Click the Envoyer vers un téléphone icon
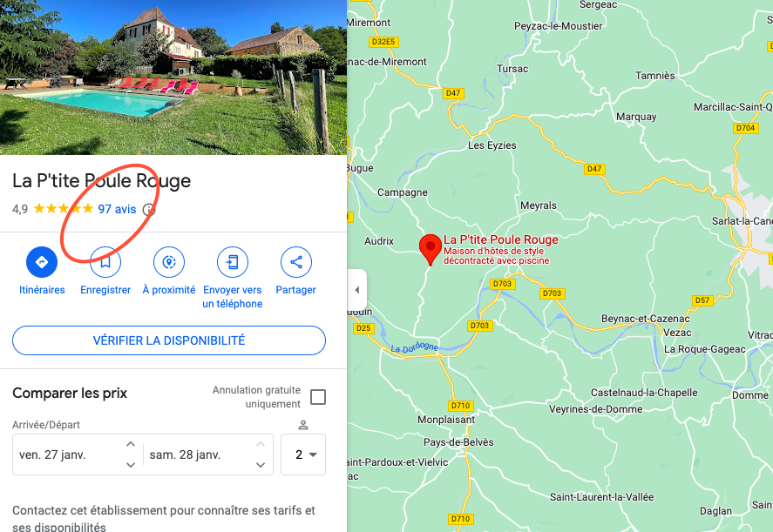The image size is (773, 532). pos(232,262)
